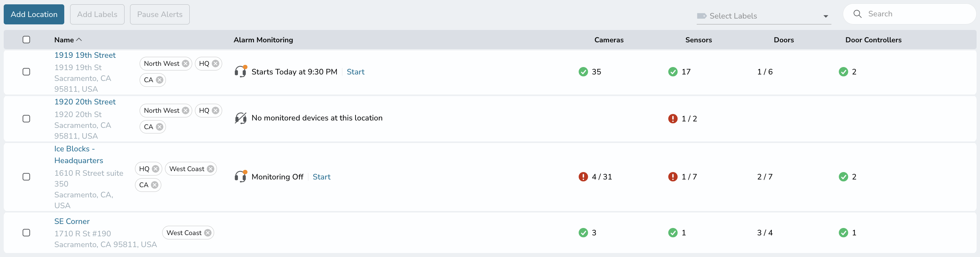
Task: Click the label tag icon in Select Labels
Action: [702, 16]
